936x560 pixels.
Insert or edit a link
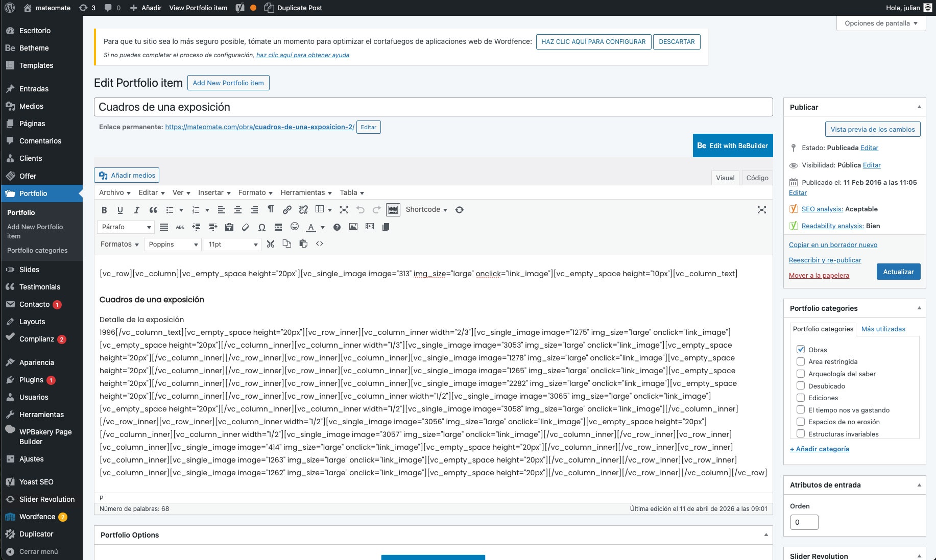(x=287, y=210)
